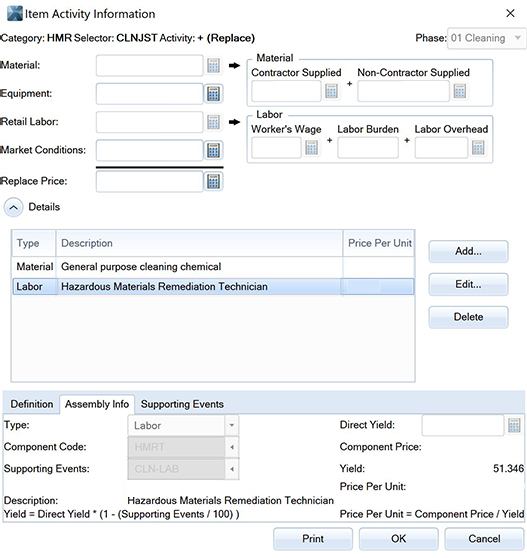The height and width of the screenshot is (558, 527).
Task: Collapse the Details section chevron
Action: [x=14, y=207]
